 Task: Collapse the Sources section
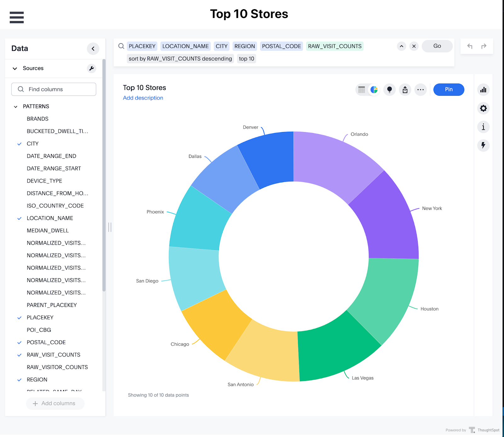pyautogui.click(x=15, y=68)
